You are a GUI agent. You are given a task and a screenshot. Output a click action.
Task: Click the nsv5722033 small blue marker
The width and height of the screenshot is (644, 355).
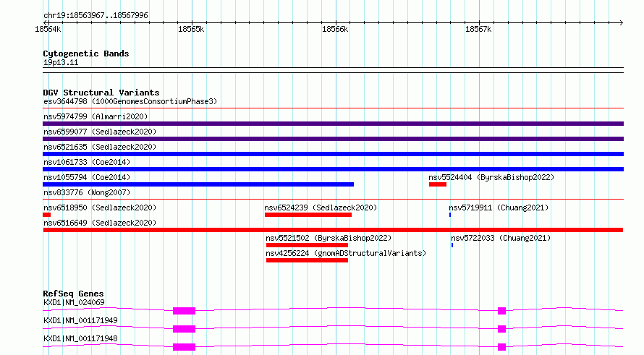[x=452, y=245]
